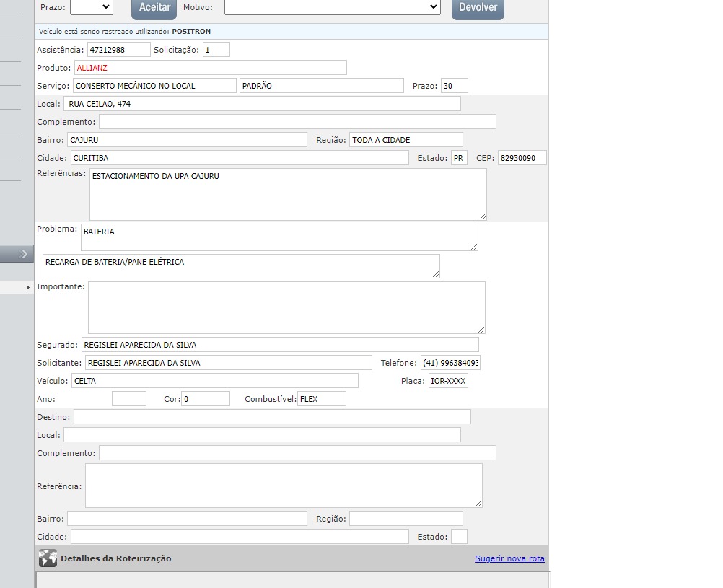
Task: Click the CEP field 82930090
Action: tap(522, 158)
